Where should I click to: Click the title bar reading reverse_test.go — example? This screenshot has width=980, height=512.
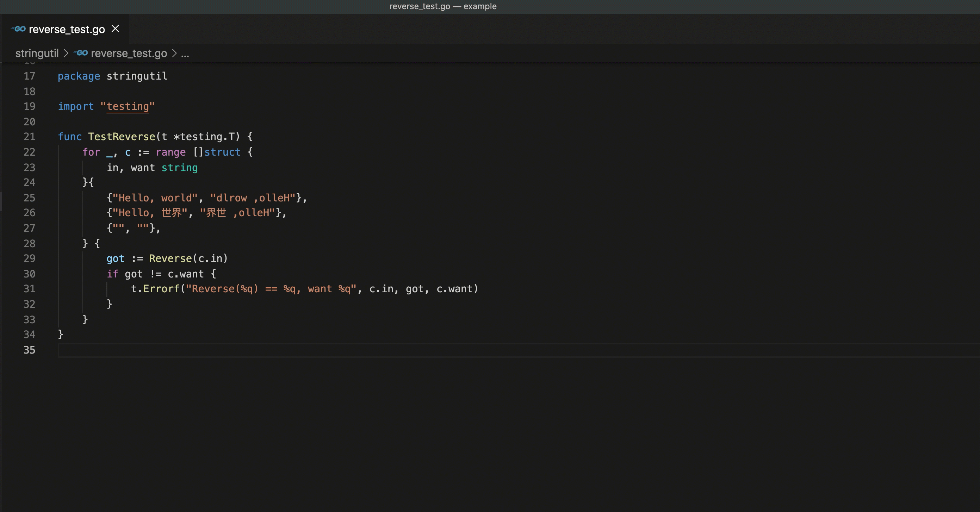point(442,6)
